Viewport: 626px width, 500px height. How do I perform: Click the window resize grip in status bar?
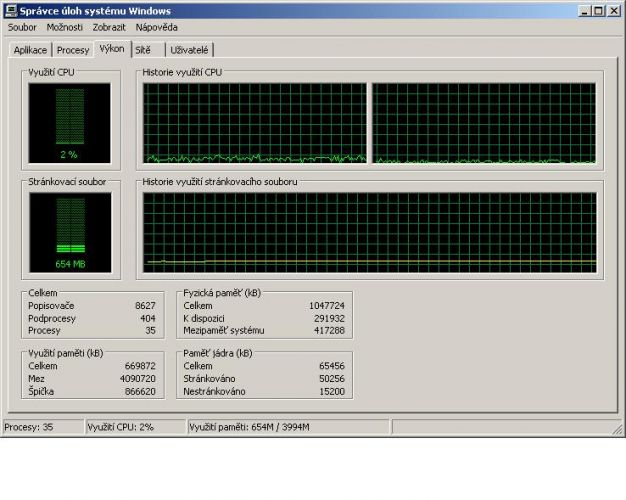[617, 429]
